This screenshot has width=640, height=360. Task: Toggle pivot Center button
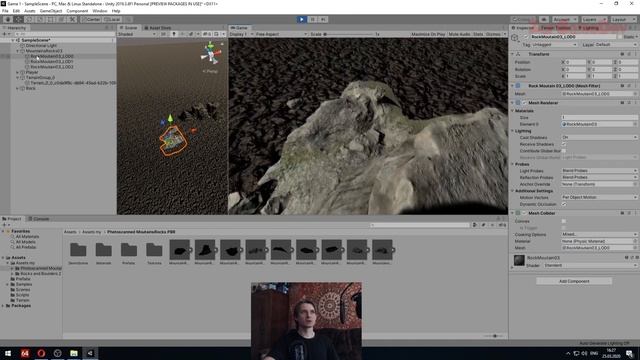(91, 19)
